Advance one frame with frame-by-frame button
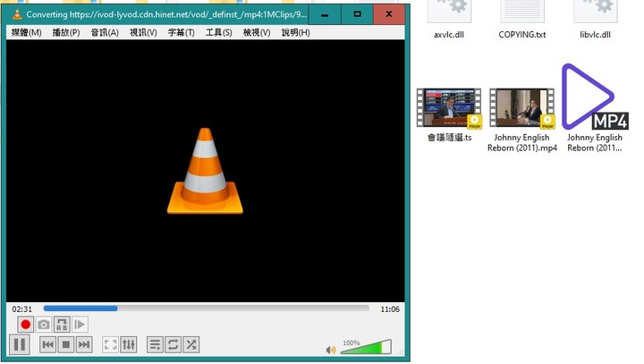Image resolution: width=644 pixels, height=364 pixels. [80, 325]
